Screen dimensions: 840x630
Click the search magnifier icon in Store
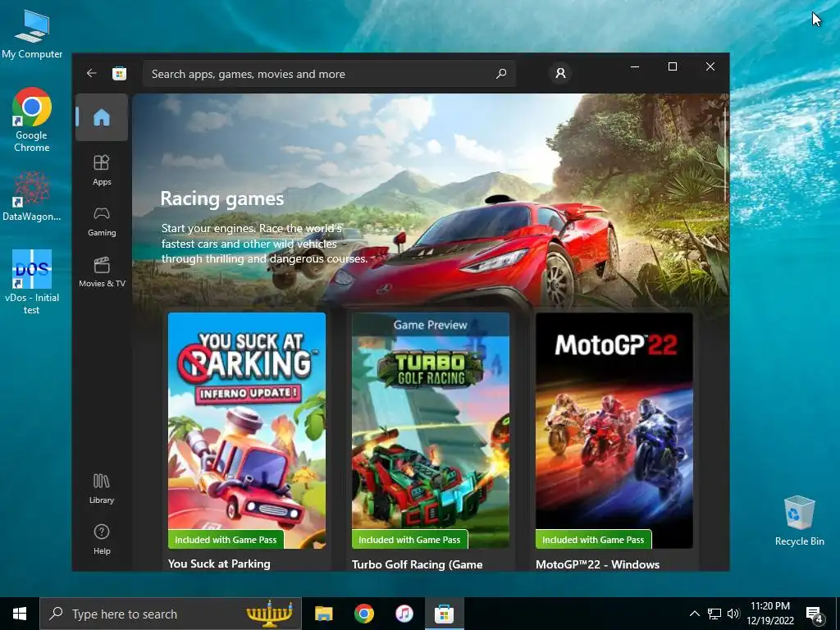point(501,73)
